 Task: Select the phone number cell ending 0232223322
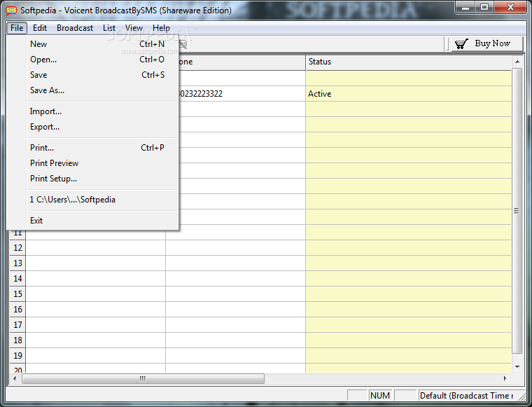point(241,94)
